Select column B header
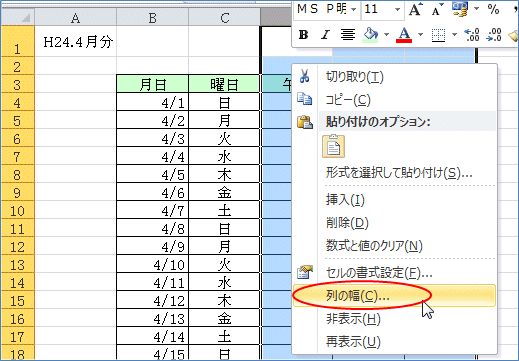Screen dimensions: 519x361 click(x=153, y=17)
